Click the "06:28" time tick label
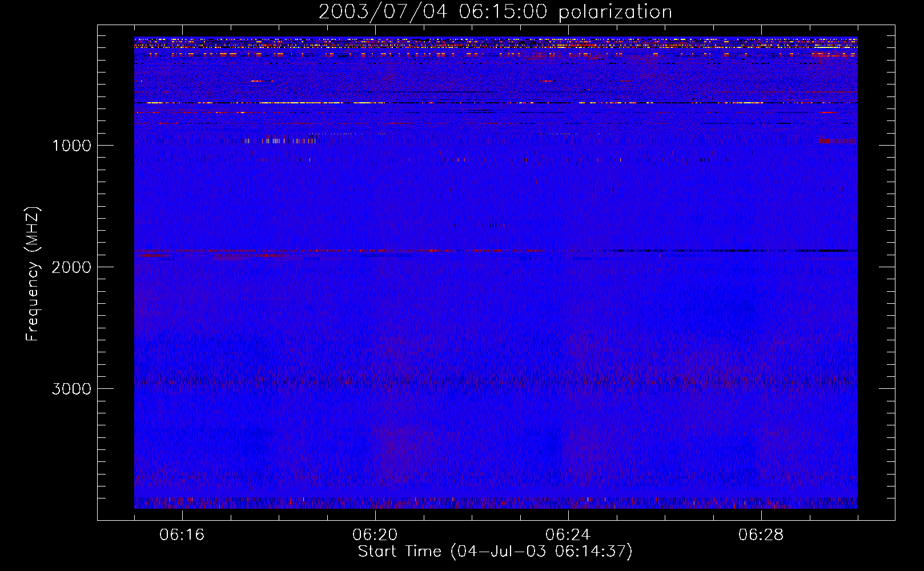Screen dimensions: 924x571 point(761,535)
